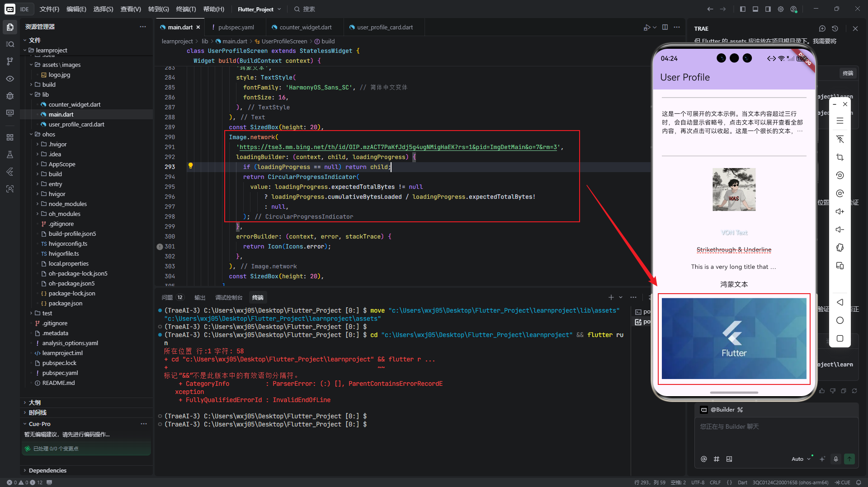Click the # context icon in chat input
This screenshot has width=868, height=487.
[717, 459]
